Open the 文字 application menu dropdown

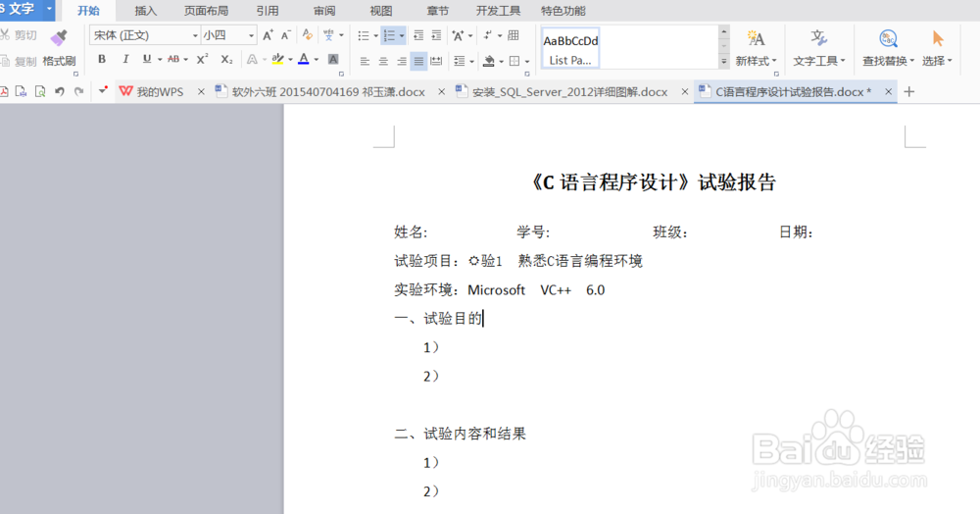click(49, 9)
